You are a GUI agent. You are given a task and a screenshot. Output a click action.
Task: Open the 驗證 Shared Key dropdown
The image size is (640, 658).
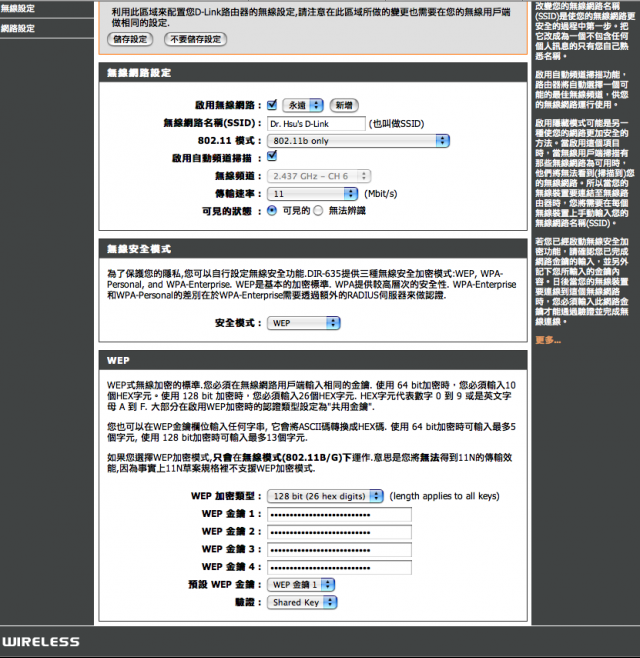pyautogui.click(x=302, y=603)
